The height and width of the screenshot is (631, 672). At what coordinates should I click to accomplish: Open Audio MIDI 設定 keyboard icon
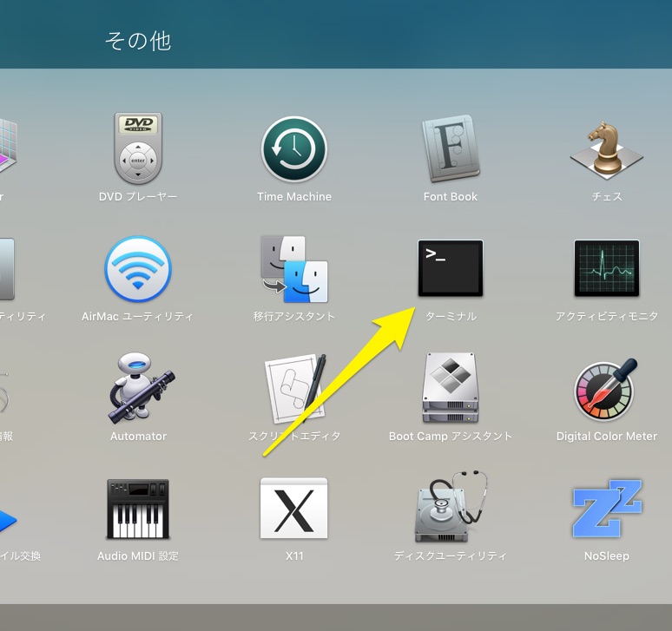[138, 509]
